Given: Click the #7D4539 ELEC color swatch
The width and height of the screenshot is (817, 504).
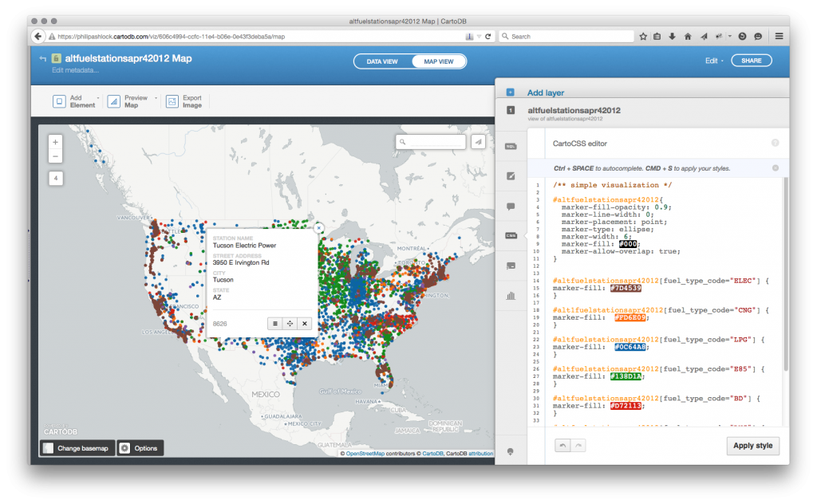Looking at the screenshot, I should coord(626,289).
